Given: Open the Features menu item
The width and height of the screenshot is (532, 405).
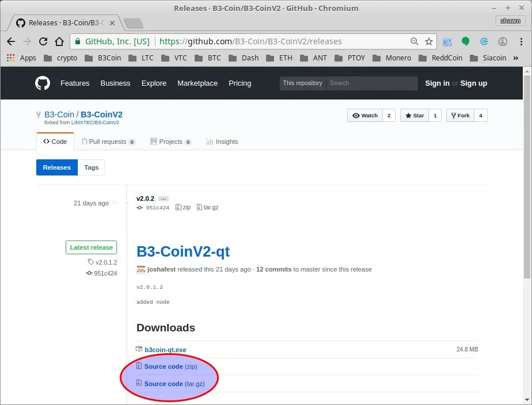Looking at the screenshot, I should pyautogui.click(x=75, y=83).
